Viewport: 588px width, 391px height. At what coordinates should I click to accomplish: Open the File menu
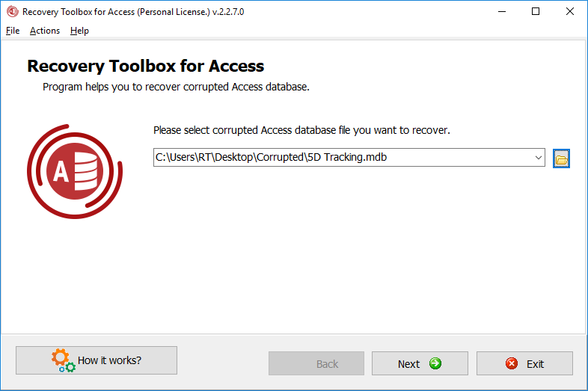(x=13, y=31)
